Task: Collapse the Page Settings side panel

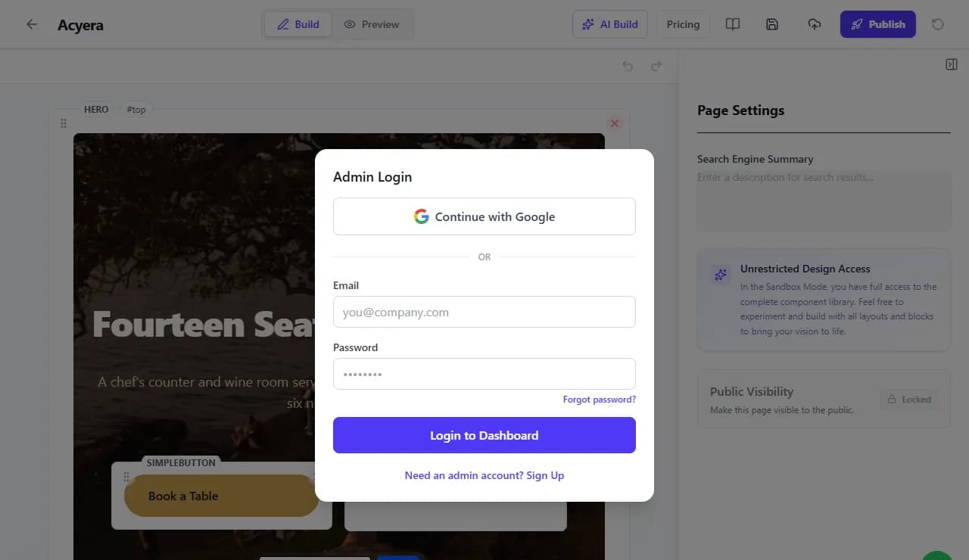Action: (x=952, y=65)
